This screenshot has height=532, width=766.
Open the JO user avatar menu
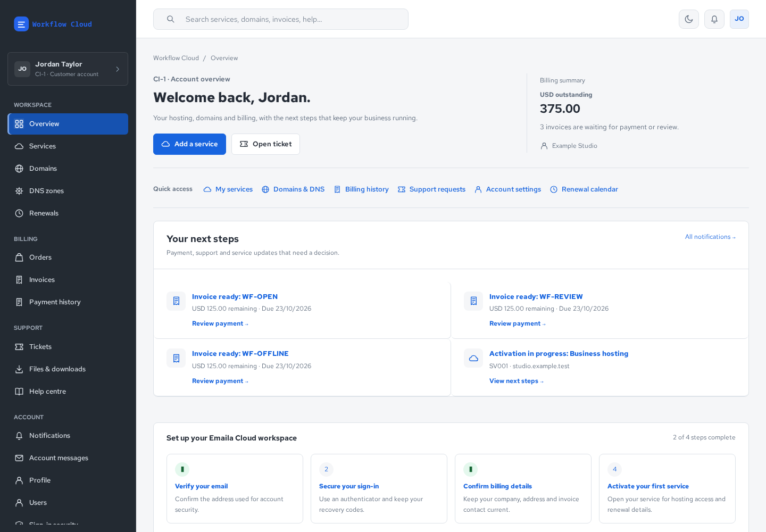pyautogui.click(x=739, y=19)
